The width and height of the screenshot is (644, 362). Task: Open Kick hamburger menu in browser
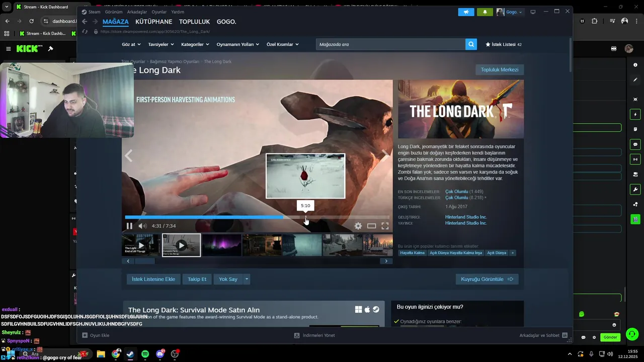(x=9, y=49)
